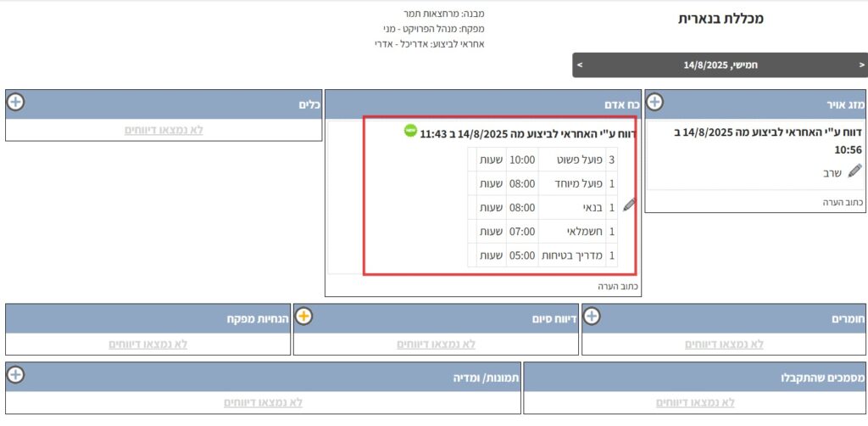Click the yellow plus icon on דיווח סיום
The width and height of the screenshot is (868, 426).
(x=303, y=317)
